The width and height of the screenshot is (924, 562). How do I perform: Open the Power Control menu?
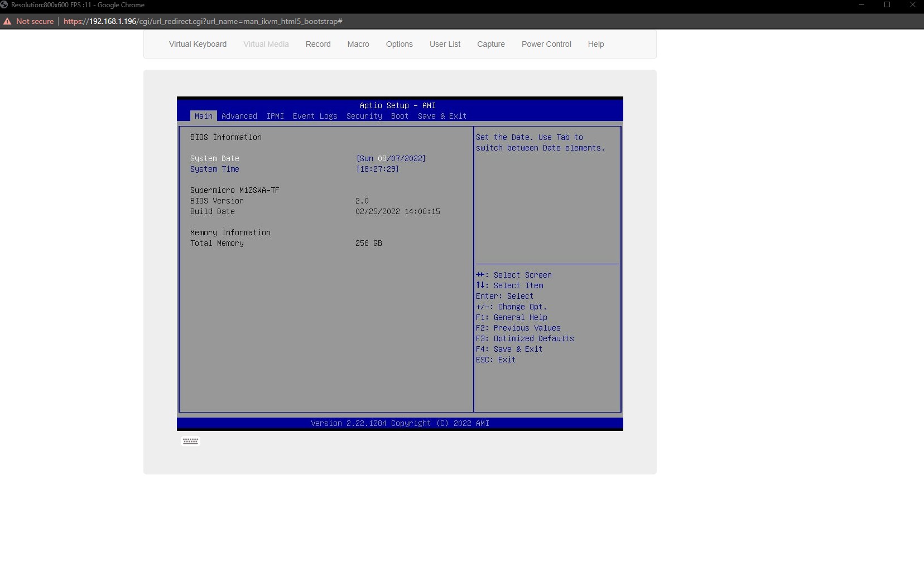click(x=546, y=44)
